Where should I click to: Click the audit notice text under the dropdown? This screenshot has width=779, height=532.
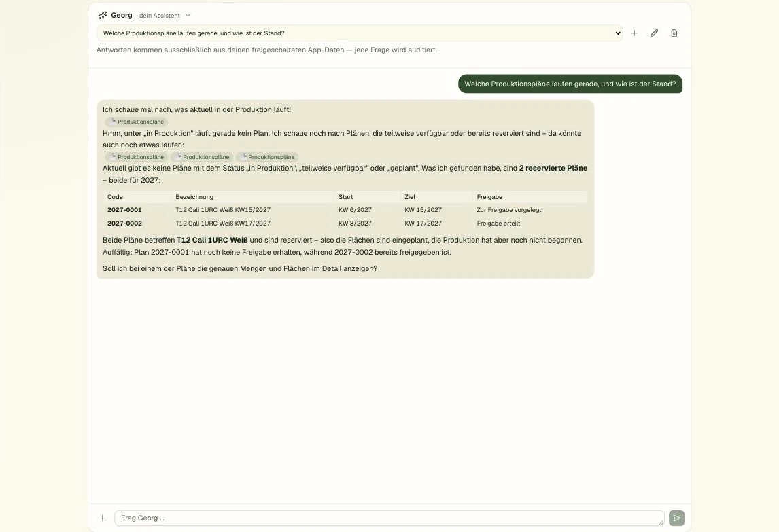(266, 50)
